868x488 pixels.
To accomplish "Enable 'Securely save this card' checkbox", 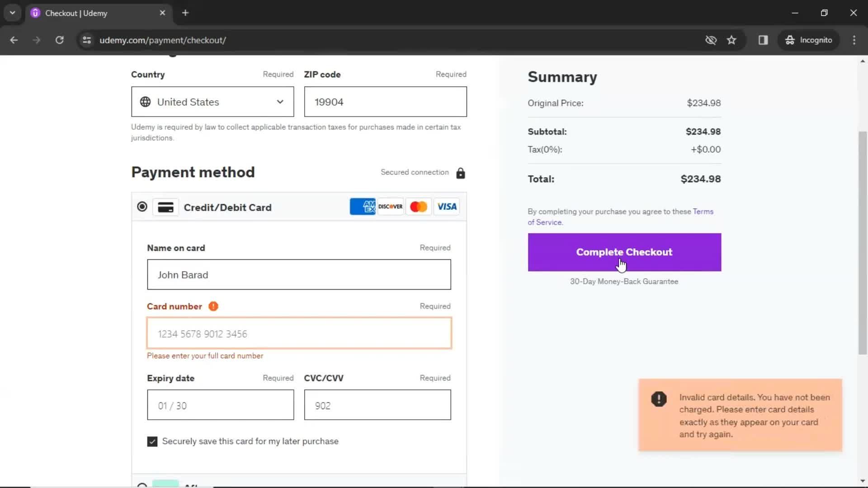I will (152, 441).
